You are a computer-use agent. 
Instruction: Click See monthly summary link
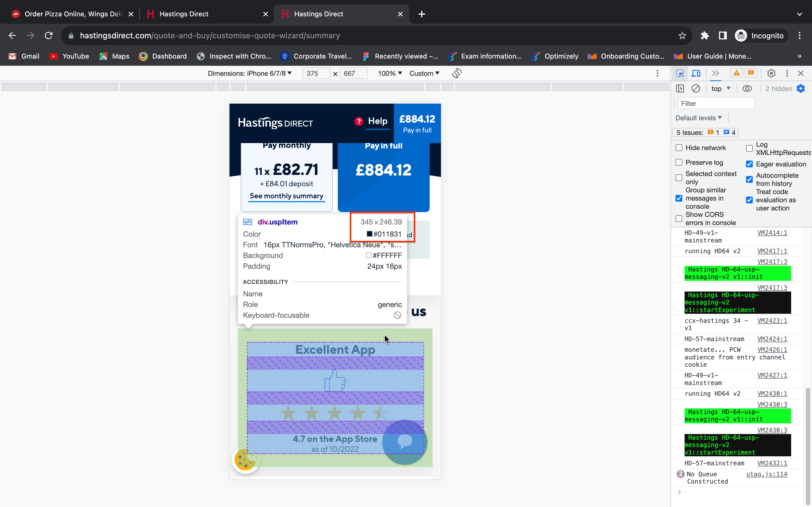286,196
